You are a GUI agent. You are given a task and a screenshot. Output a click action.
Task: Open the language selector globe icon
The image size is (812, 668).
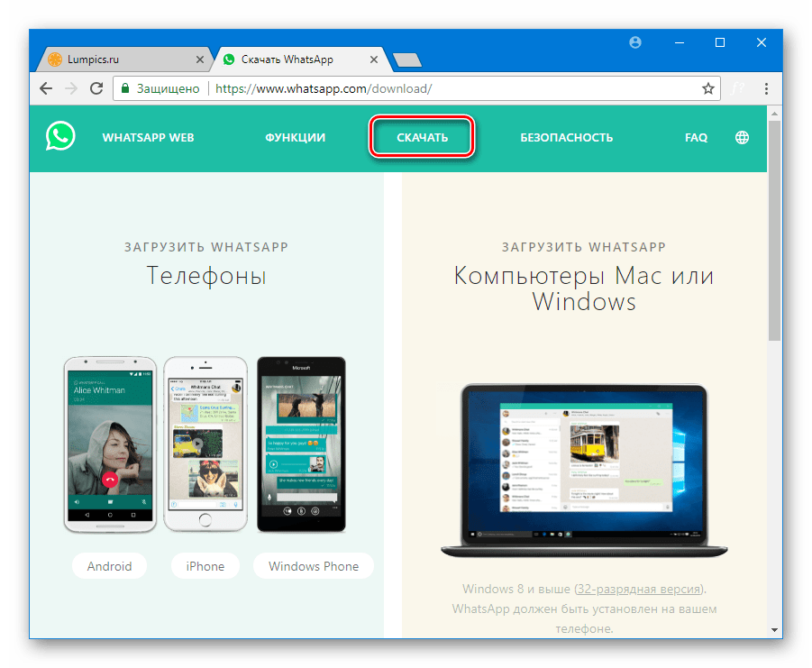click(742, 138)
